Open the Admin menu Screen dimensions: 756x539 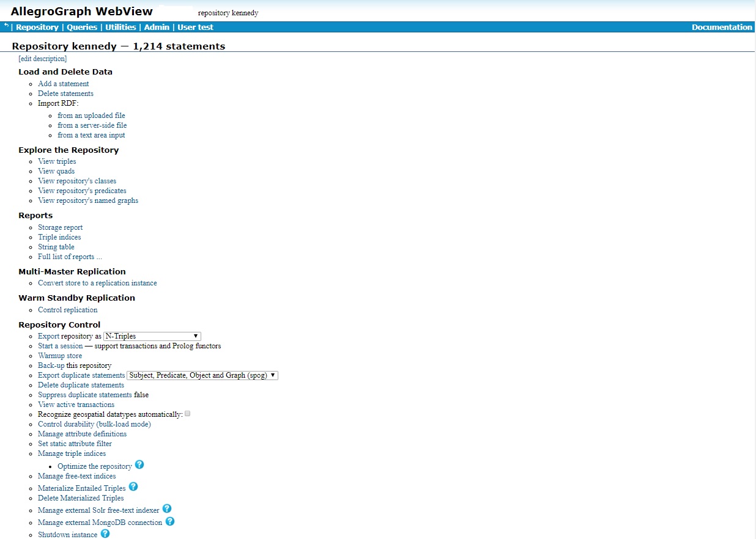pos(157,27)
